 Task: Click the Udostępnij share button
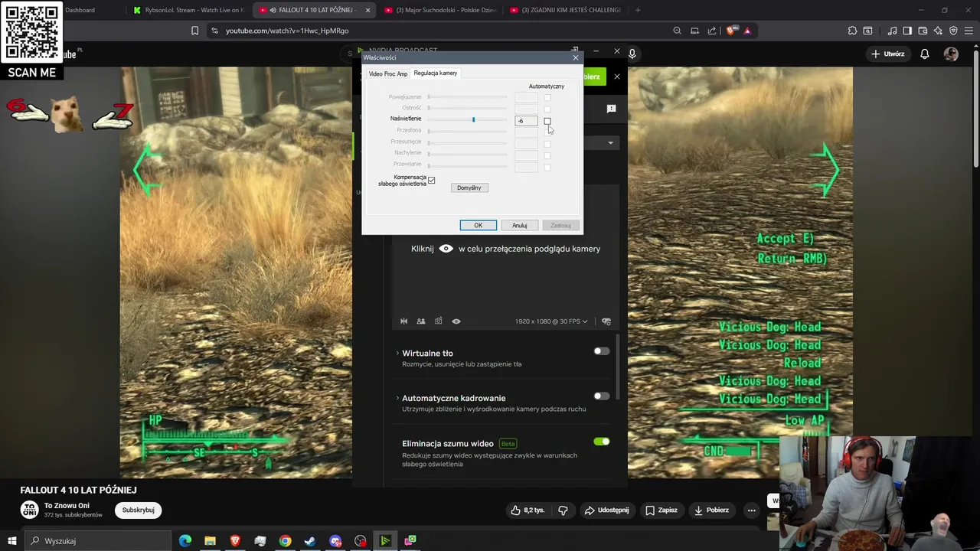[606, 510]
